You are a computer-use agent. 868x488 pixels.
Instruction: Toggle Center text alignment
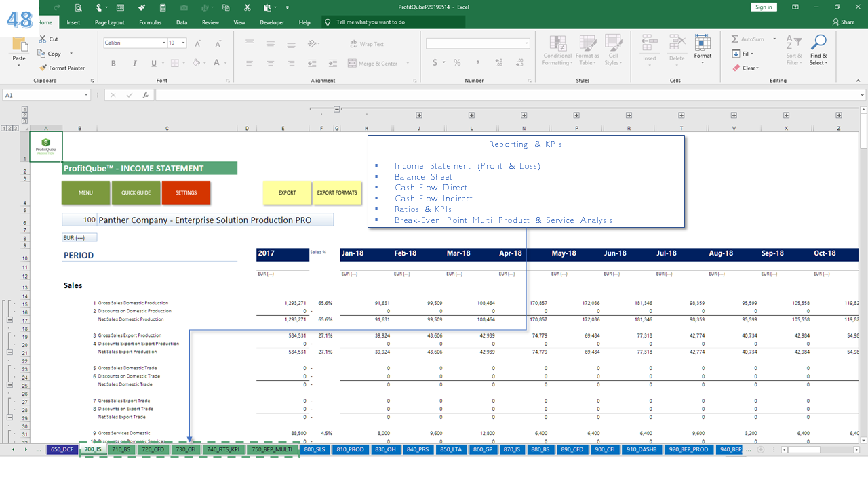pyautogui.click(x=269, y=63)
